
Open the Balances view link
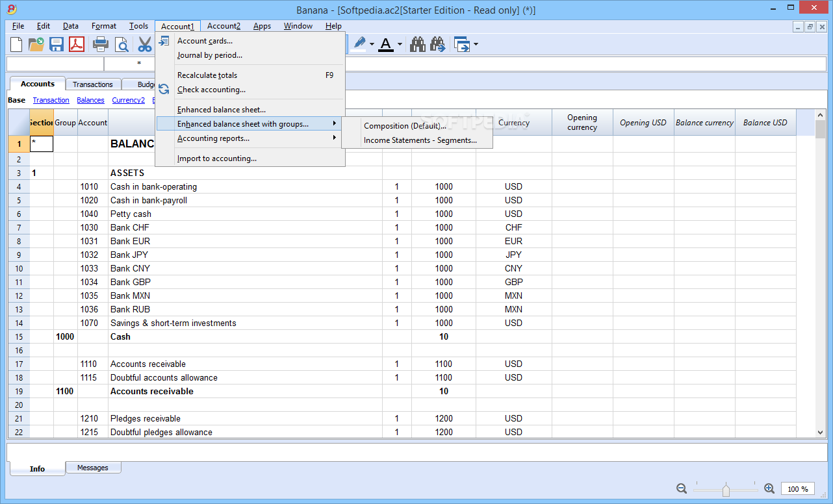click(x=90, y=100)
